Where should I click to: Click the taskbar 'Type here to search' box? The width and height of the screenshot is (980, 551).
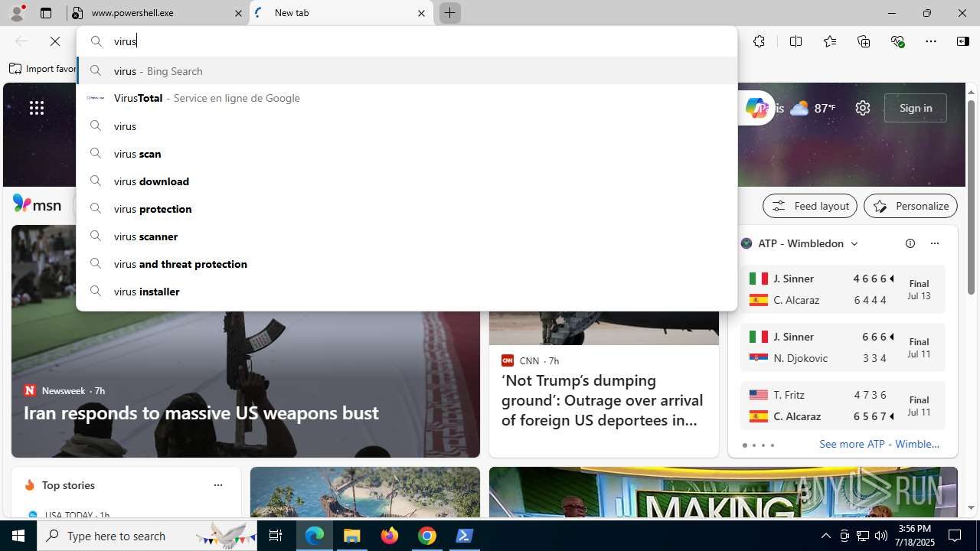point(147,536)
